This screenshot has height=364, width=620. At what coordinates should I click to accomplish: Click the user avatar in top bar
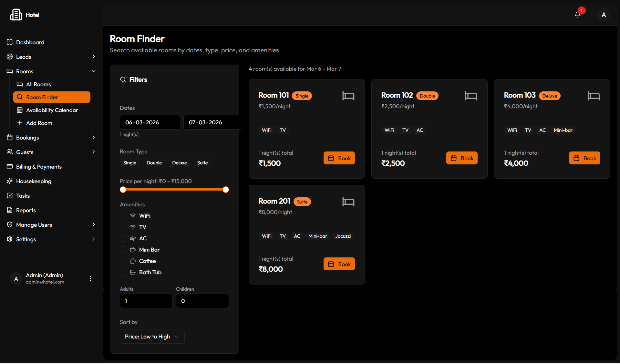point(604,15)
